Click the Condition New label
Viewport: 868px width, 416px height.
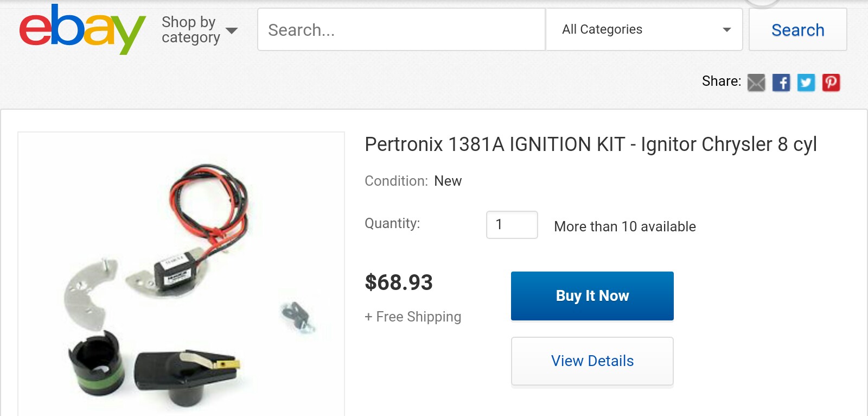tap(413, 181)
